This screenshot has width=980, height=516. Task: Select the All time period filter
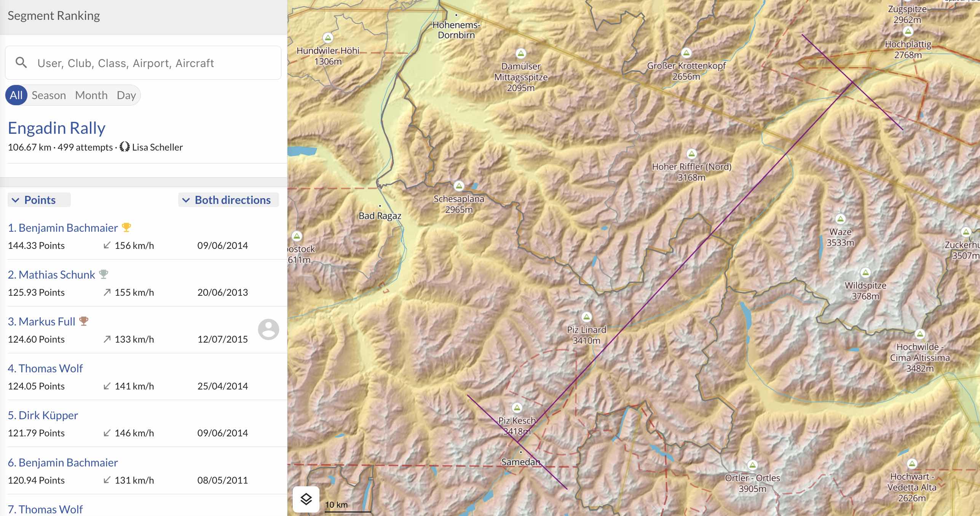click(16, 95)
